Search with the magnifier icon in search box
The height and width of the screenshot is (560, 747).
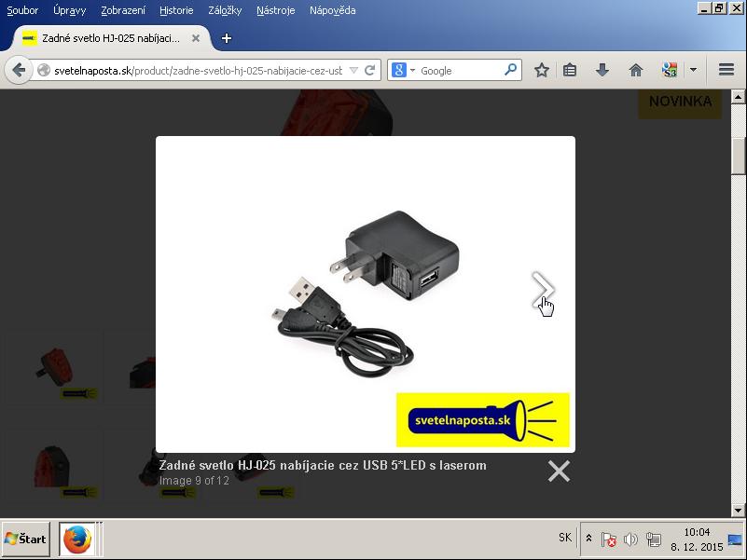coord(510,70)
